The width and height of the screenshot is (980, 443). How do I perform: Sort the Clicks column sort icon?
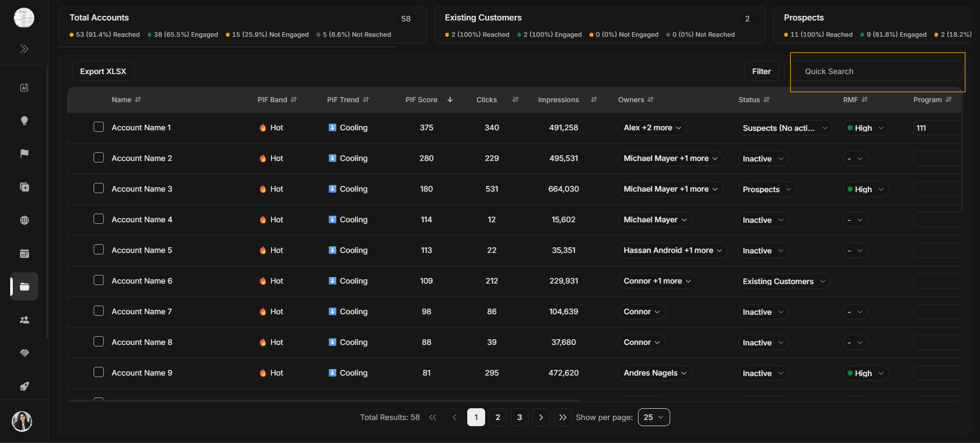tap(515, 100)
